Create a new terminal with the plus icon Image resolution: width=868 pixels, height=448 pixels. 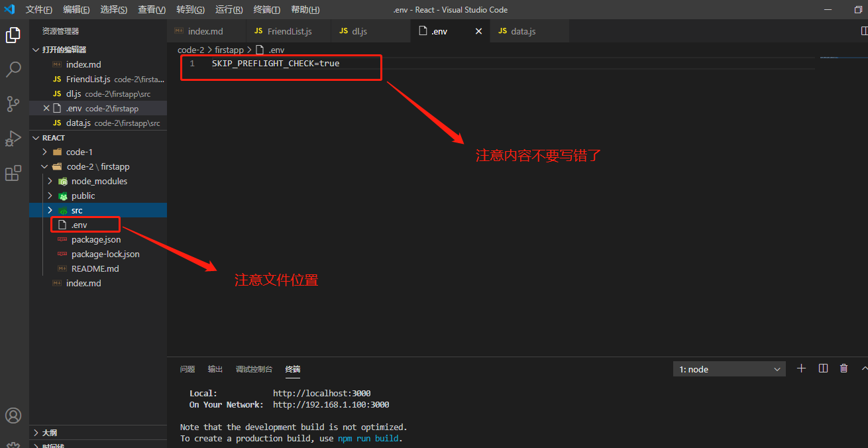pos(801,368)
